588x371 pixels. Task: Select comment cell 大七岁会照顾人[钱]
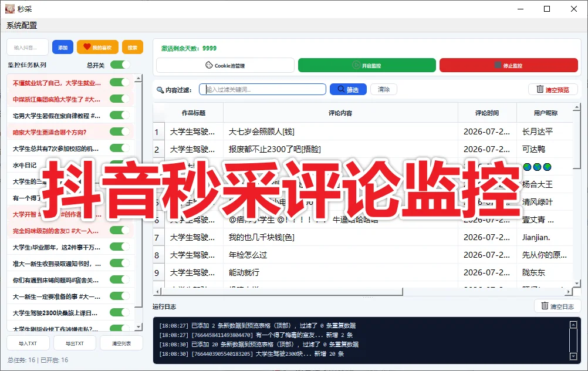340,131
